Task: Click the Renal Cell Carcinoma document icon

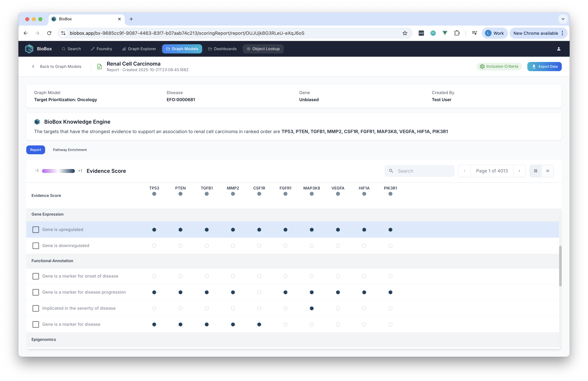Action: (99, 66)
